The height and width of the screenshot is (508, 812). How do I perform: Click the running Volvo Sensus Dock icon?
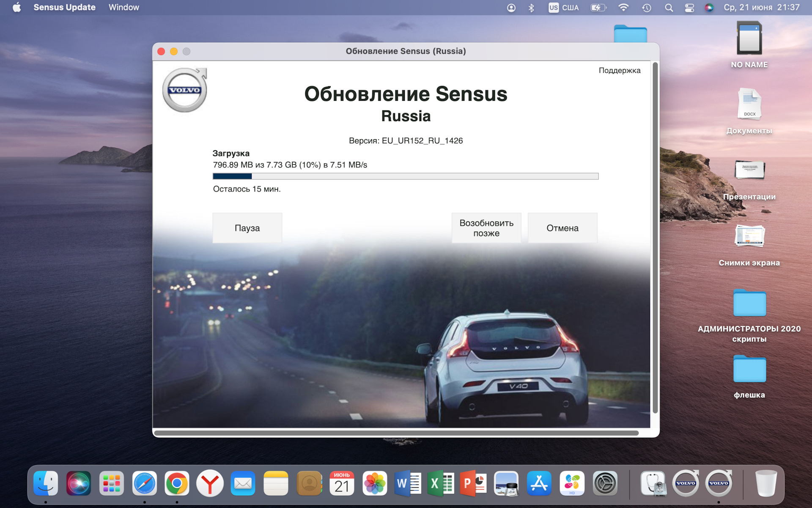[719, 483]
